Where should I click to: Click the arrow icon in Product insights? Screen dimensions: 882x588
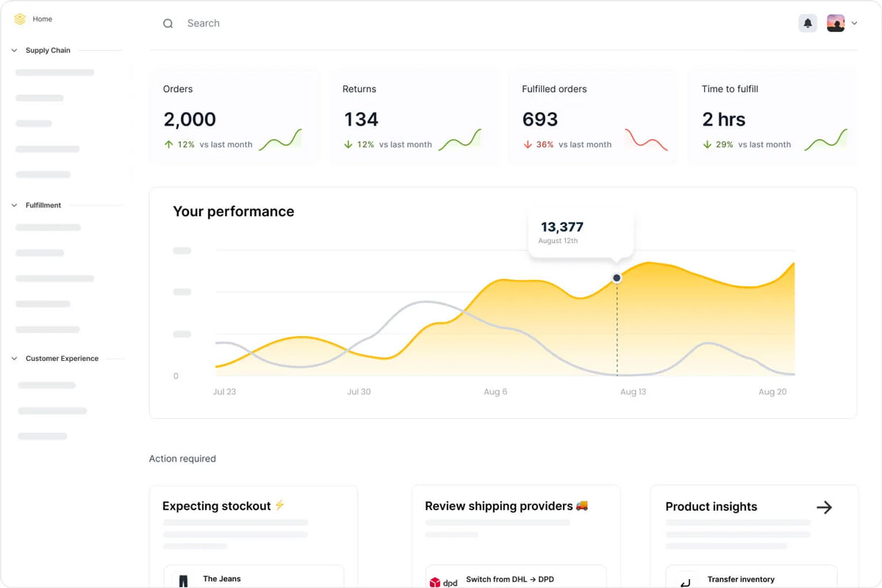pos(824,507)
